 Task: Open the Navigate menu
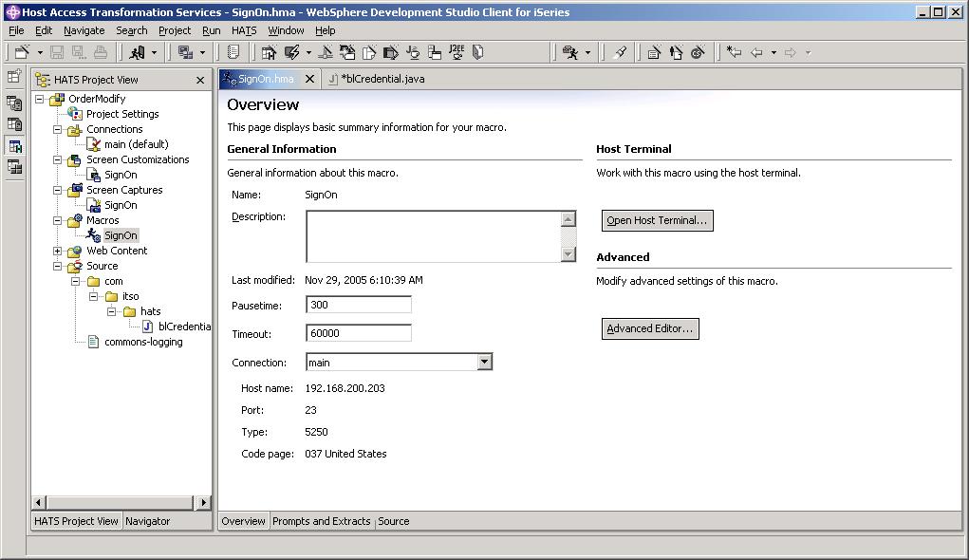pyautogui.click(x=84, y=30)
